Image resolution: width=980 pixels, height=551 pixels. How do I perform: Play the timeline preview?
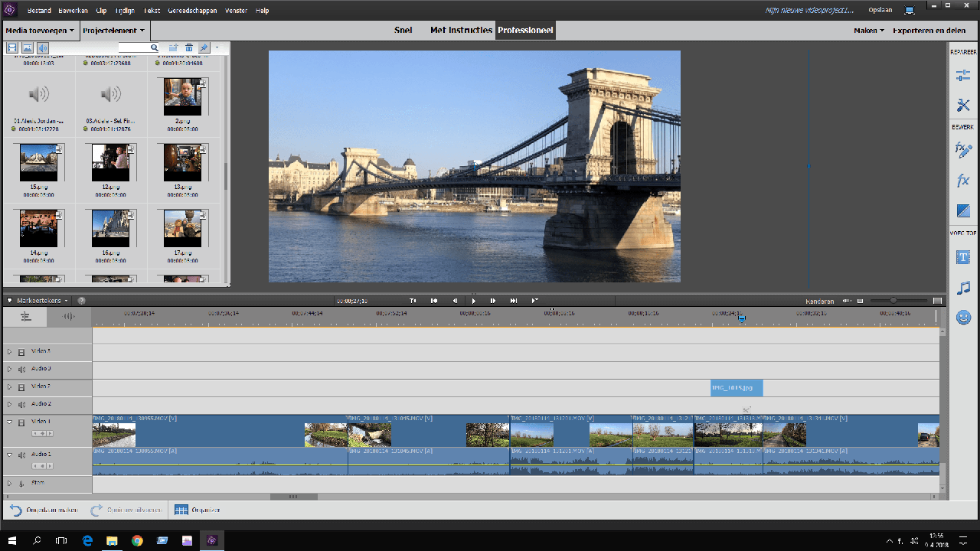pyautogui.click(x=474, y=301)
